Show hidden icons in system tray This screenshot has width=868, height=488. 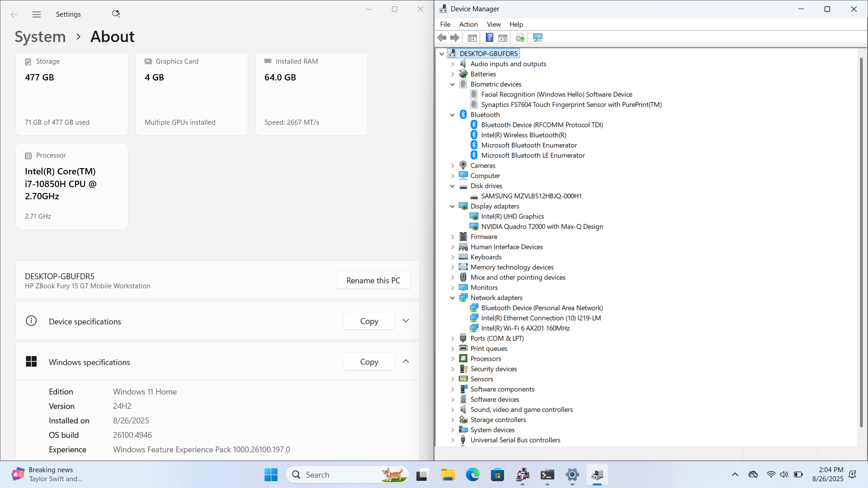click(735, 474)
